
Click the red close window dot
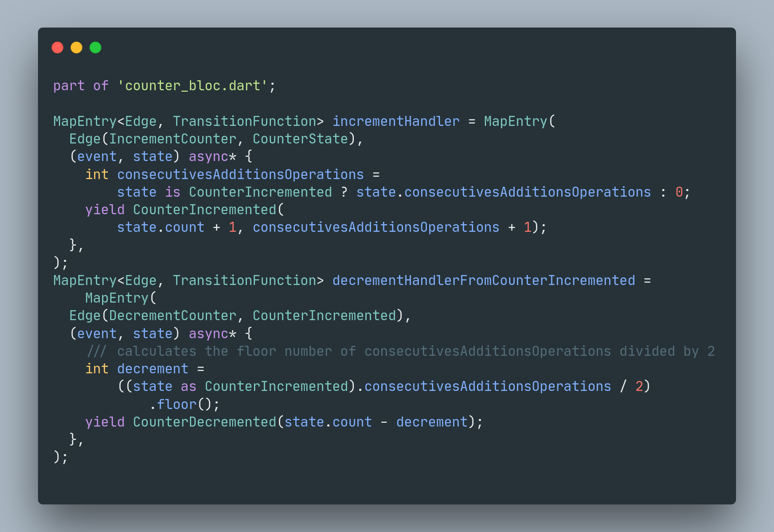(57, 47)
